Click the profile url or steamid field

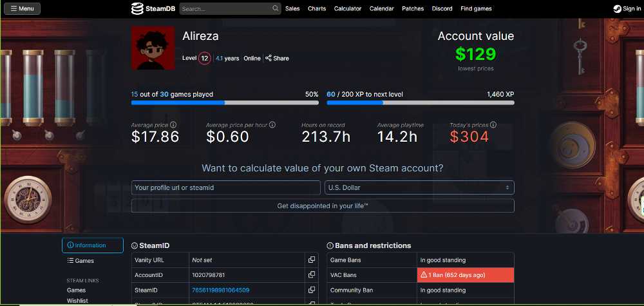point(226,187)
